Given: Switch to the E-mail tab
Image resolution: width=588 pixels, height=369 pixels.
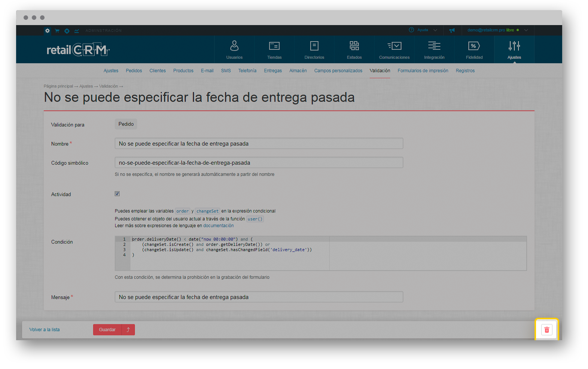Looking at the screenshot, I should [x=207, y=71].
